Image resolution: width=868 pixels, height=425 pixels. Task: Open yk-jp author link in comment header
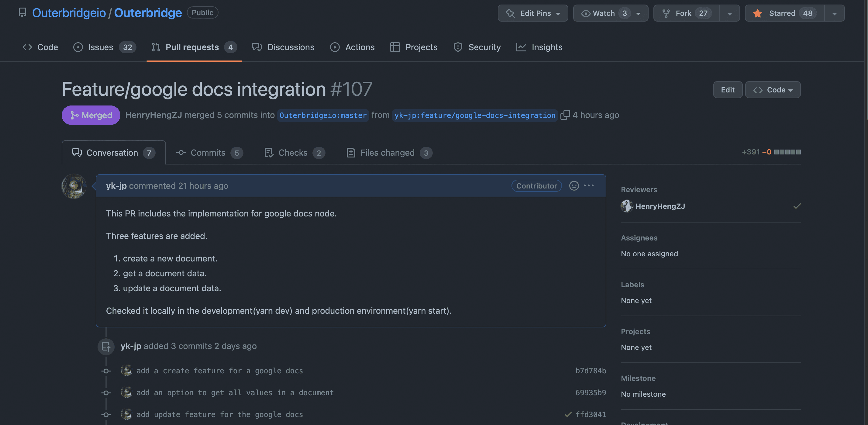116,186
